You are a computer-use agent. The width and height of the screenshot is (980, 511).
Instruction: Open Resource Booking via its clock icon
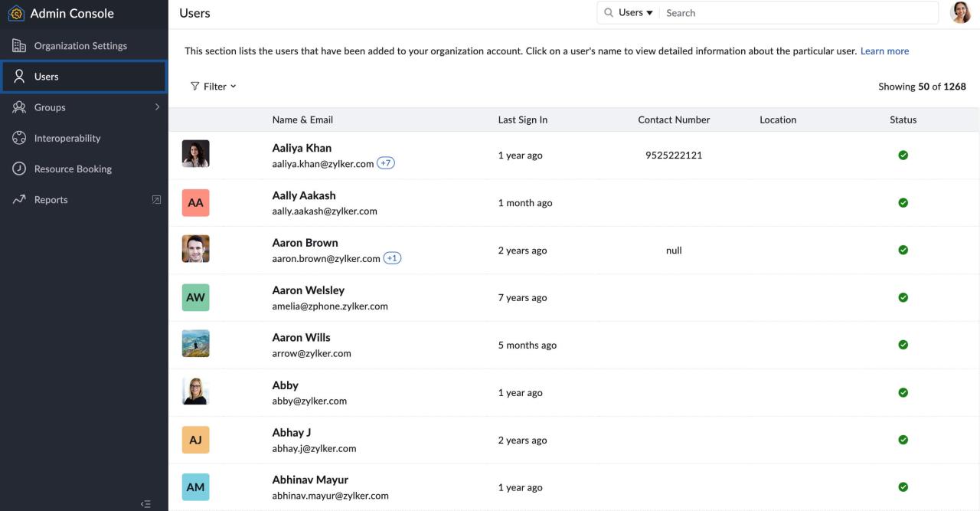(x=18, y=169)
